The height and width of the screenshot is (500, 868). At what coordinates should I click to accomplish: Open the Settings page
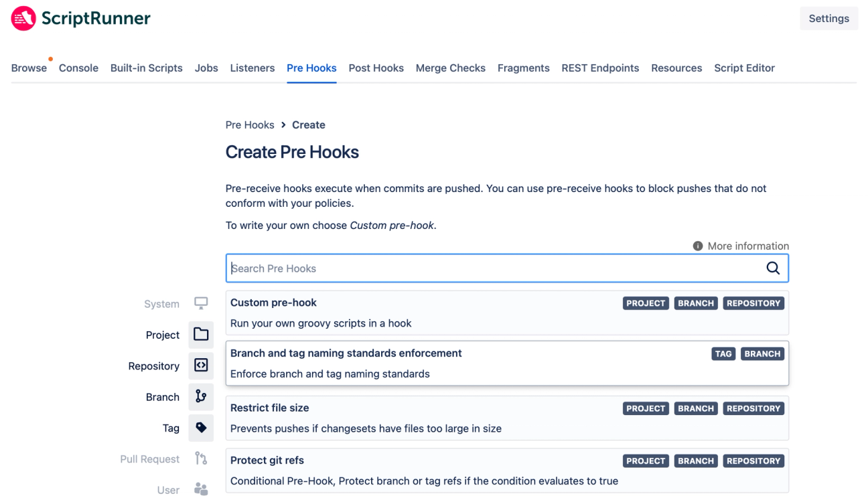828,18
